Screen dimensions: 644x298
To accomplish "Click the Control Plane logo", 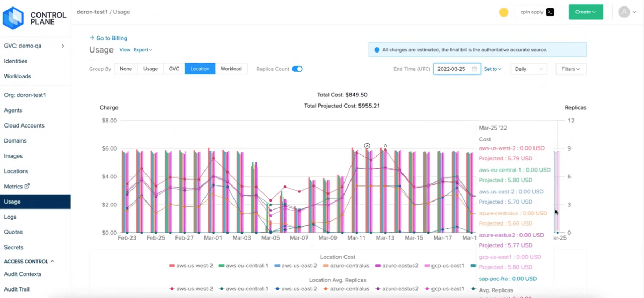I will pos(35,19).
